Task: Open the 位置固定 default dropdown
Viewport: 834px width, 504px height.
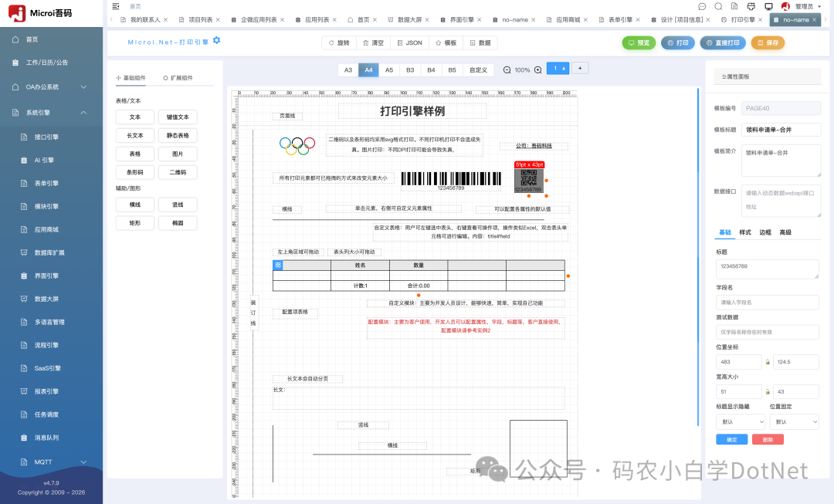Action: [x=795, y=421]
